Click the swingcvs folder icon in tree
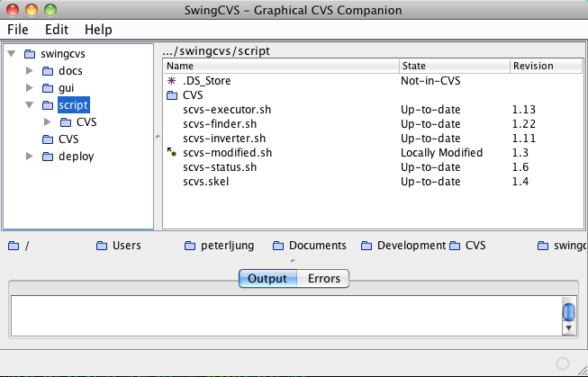 pos(30,54)
